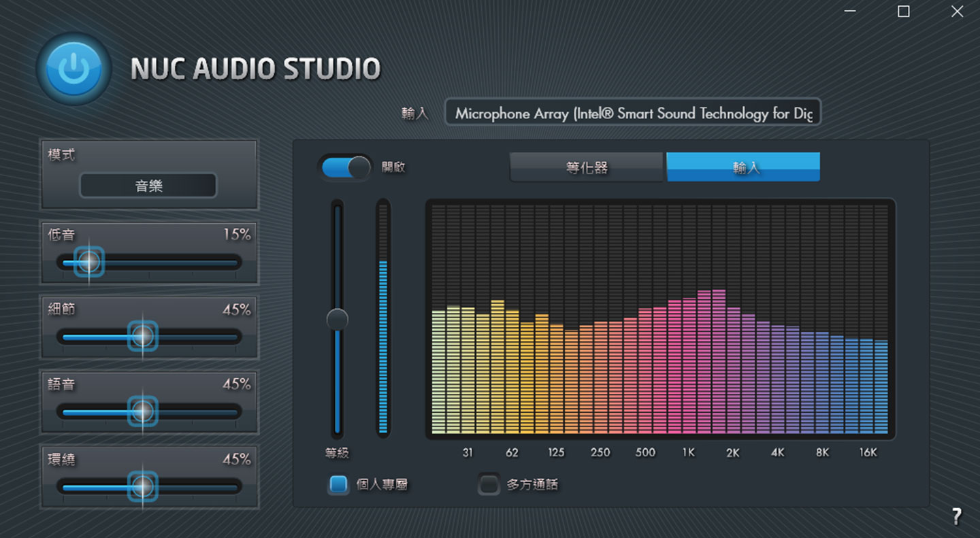Enable the 多方通話 checkbox

488,484
